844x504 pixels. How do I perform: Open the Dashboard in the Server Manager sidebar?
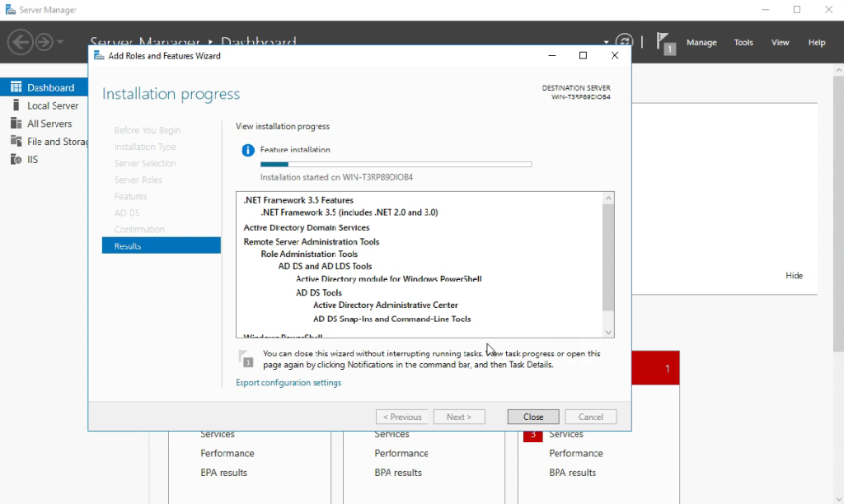[45, 86]
